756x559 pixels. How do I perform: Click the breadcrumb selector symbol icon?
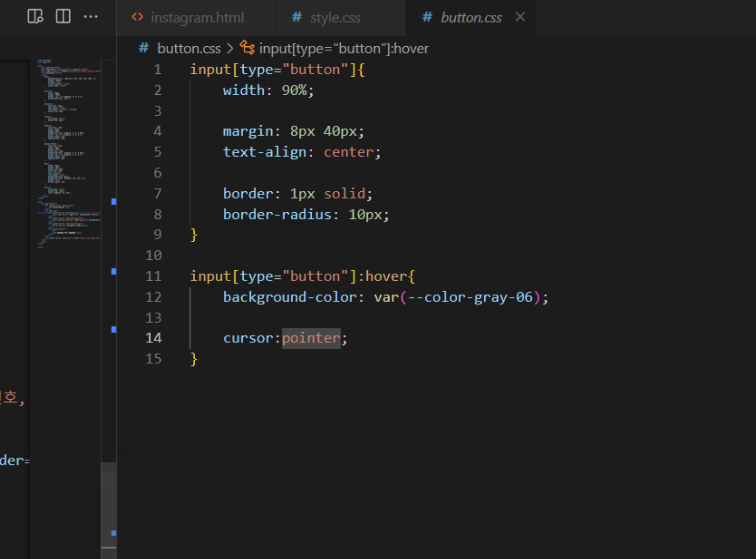point(247,48)
